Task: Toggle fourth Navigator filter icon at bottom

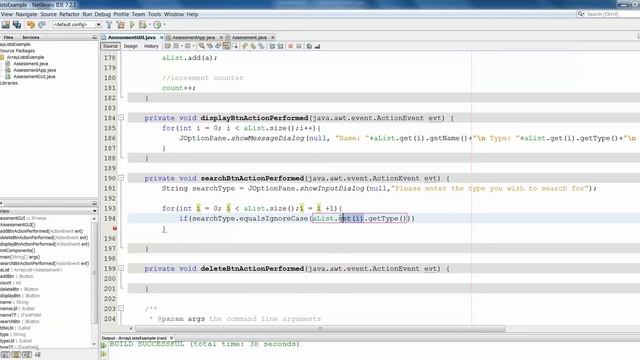Action: point(37,355)
